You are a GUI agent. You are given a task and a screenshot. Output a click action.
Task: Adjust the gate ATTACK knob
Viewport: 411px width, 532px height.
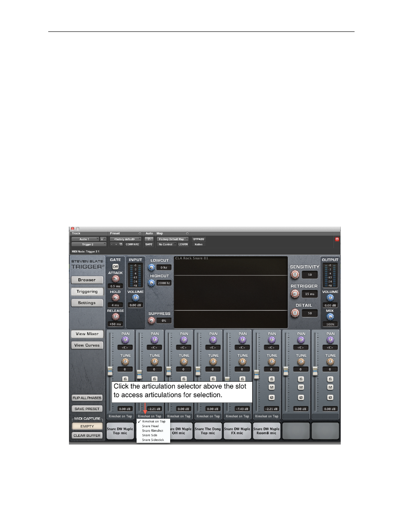[x=115, y=279]
